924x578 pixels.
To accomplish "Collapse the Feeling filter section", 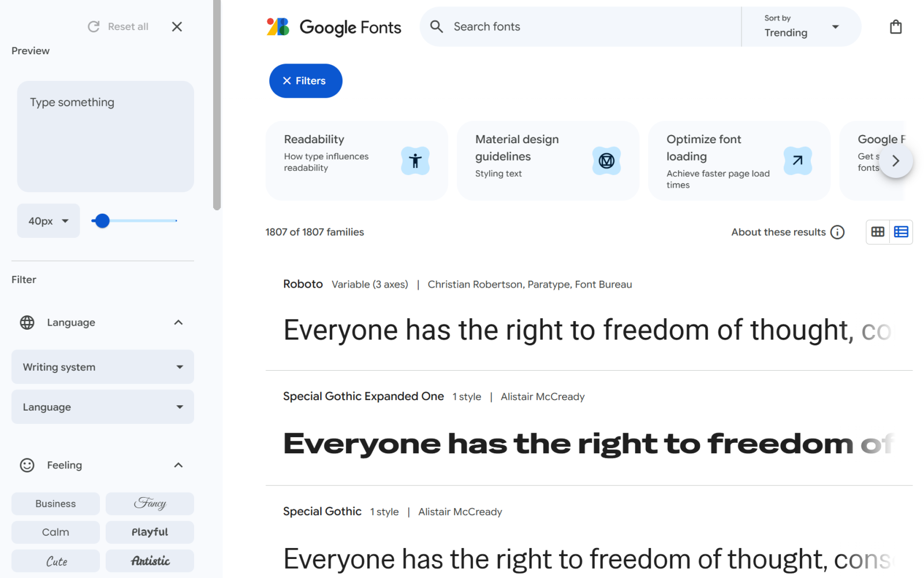I will click(x=178, y=465).
